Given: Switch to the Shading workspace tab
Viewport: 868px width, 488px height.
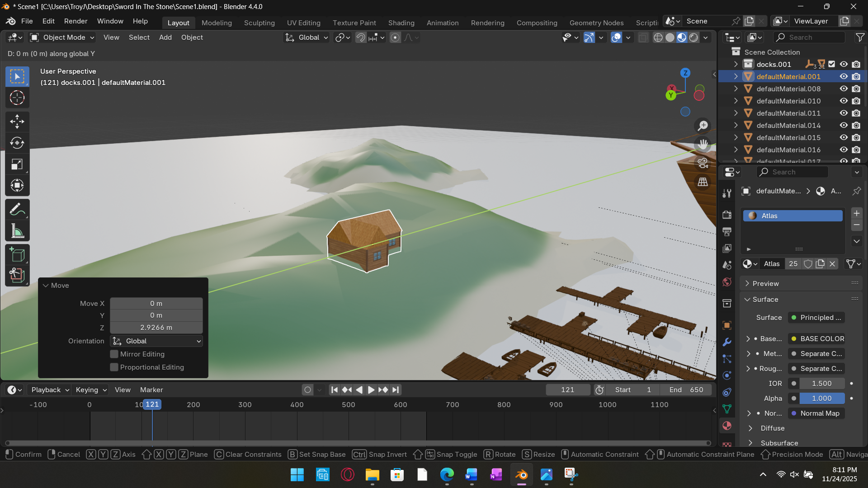Looking at the screenshot, I should pyautogui.click(x=401, y=23).
